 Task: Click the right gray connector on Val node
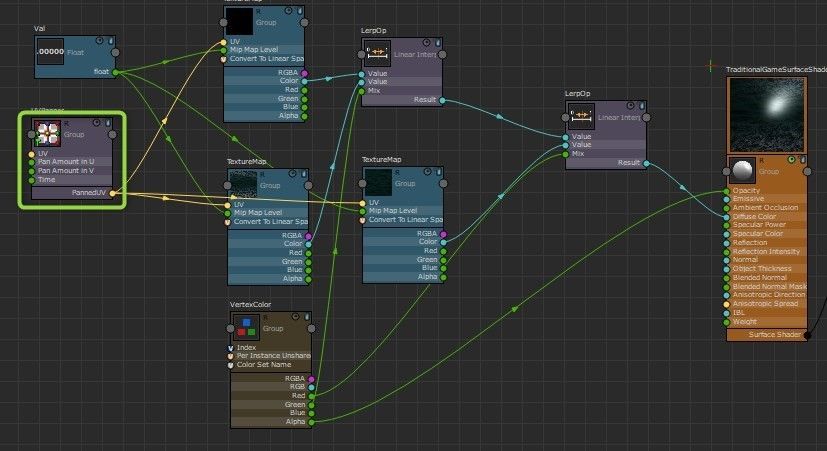[x=116, y=52]
